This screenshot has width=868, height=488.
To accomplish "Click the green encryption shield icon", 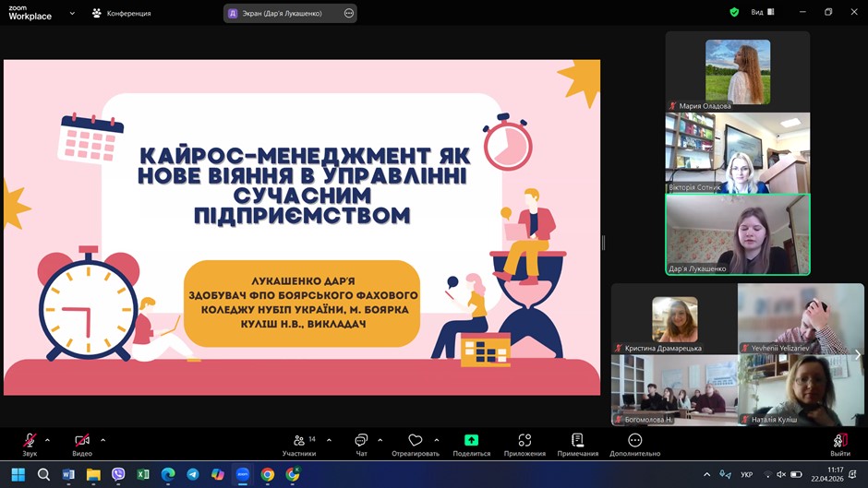I will (x=734, y=13).
